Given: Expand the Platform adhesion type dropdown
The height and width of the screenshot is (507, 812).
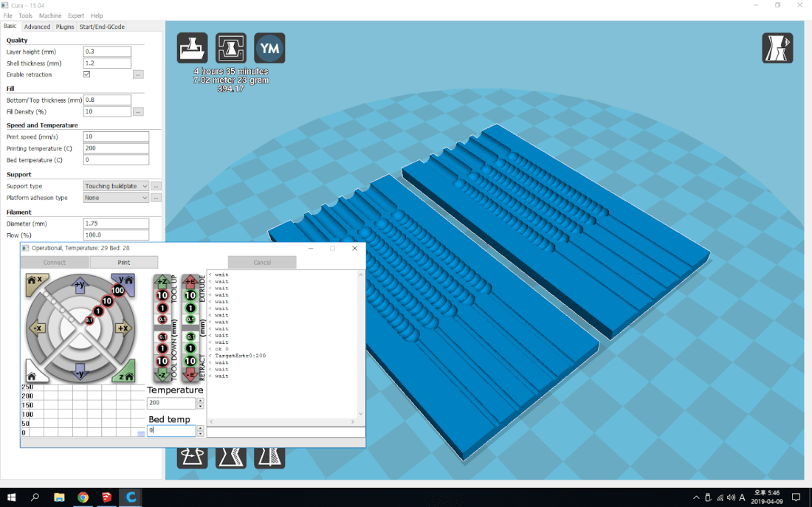Looking at the screenshot, I should click(x=116, y=198).
